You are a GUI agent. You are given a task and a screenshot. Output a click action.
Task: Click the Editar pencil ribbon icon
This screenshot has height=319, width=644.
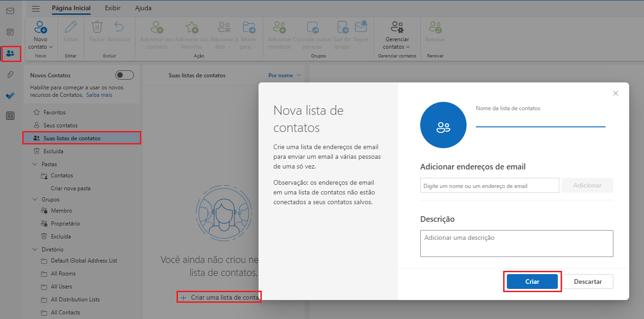click(x=71, y=27)
